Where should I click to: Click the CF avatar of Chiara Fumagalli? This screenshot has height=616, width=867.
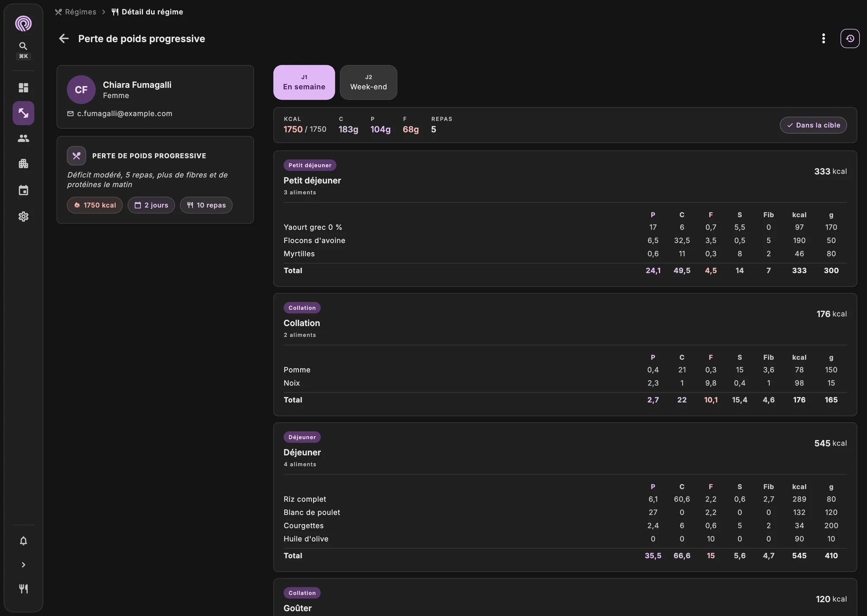tap(81, 90)
